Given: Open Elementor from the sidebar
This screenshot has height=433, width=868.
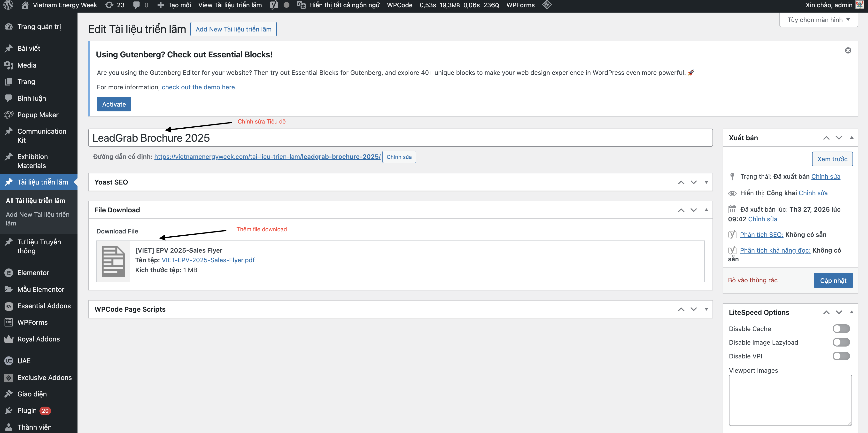Looking at the screenshot, I should click(x=33, y=273).
